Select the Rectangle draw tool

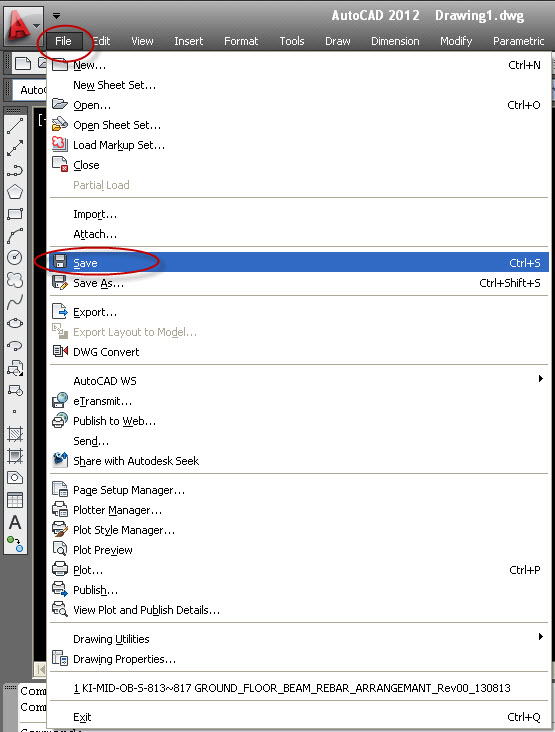(x=15, y=214)
